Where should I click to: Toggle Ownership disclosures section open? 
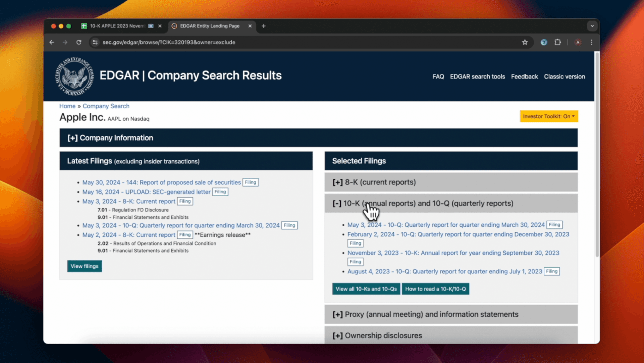[x=338, y=335]
